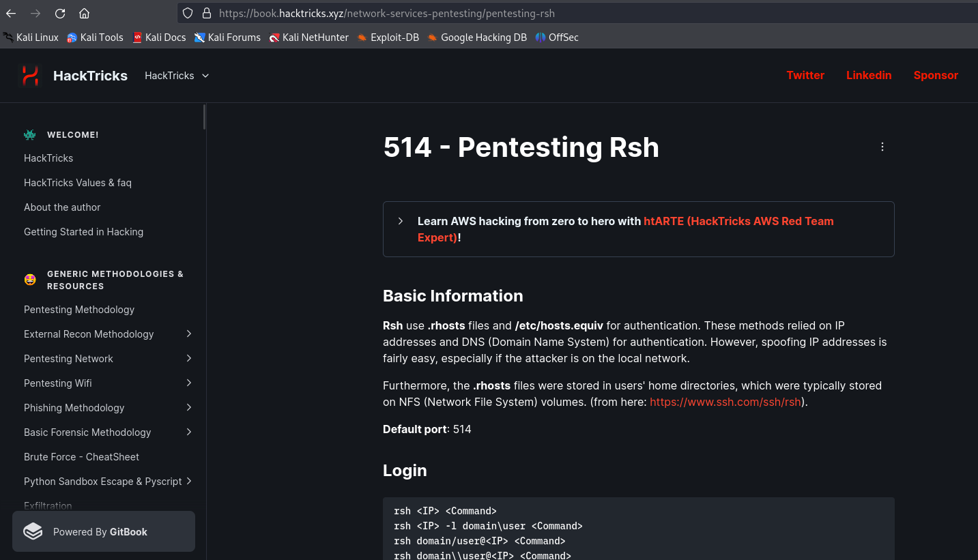Click the browser back arrow
The width and height of the screenshot is (978, 560).
tap(11, 13)
